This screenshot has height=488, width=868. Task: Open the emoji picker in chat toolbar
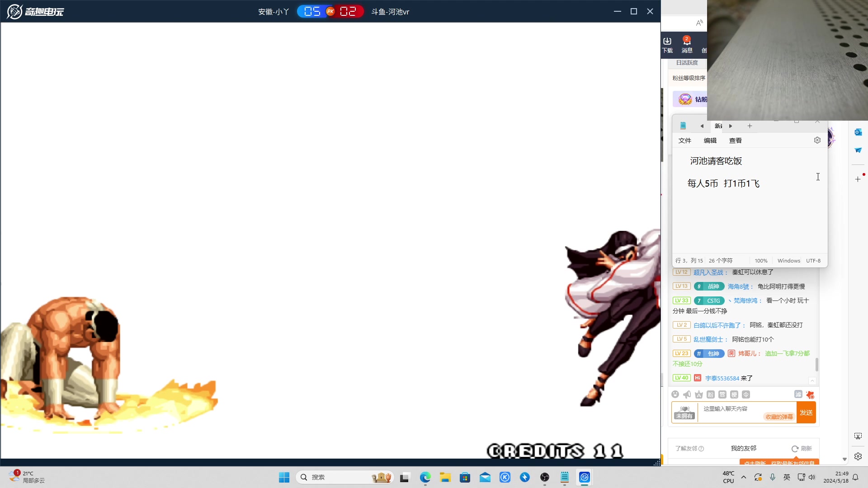coord(675,394)
